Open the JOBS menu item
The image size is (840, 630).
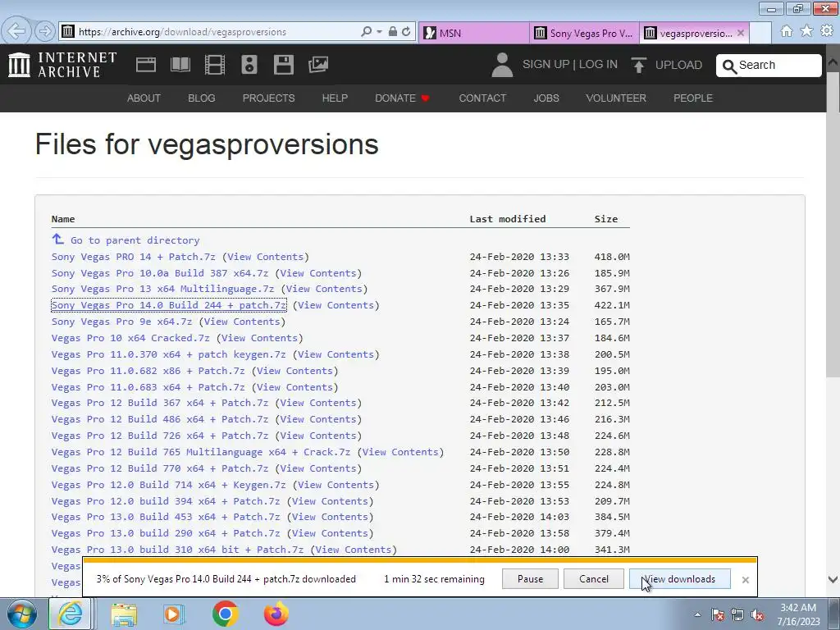click(546, 98)
